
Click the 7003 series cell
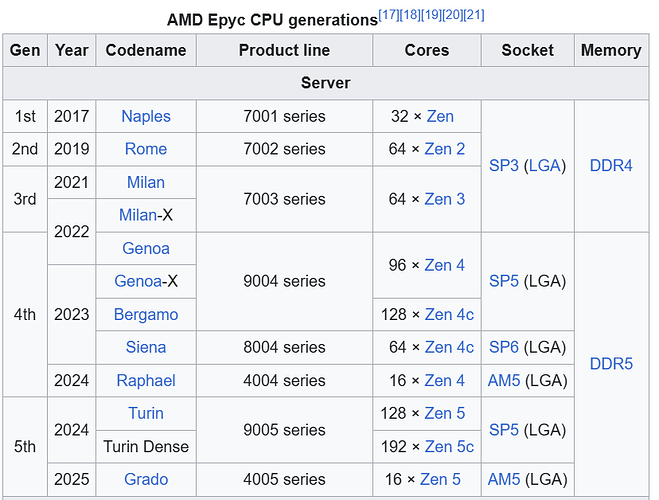285,199
